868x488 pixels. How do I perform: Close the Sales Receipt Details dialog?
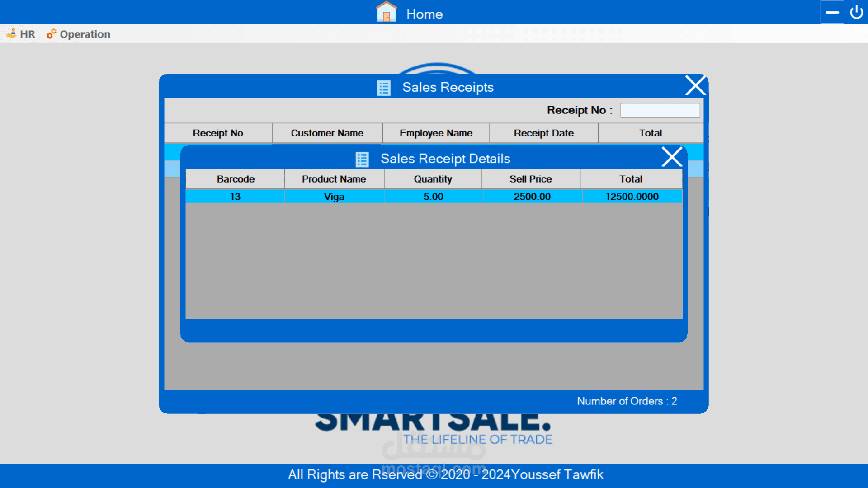pyautogui.click(x=672, y=157)
